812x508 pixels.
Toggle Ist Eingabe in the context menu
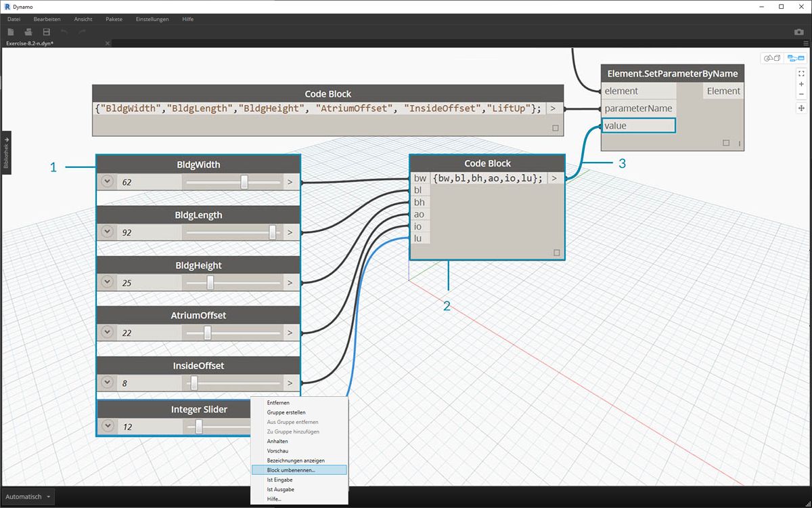[299, 480]
